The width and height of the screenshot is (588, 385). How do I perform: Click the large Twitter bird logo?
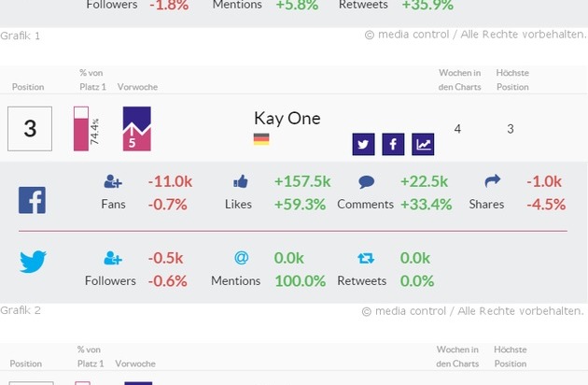33,263
